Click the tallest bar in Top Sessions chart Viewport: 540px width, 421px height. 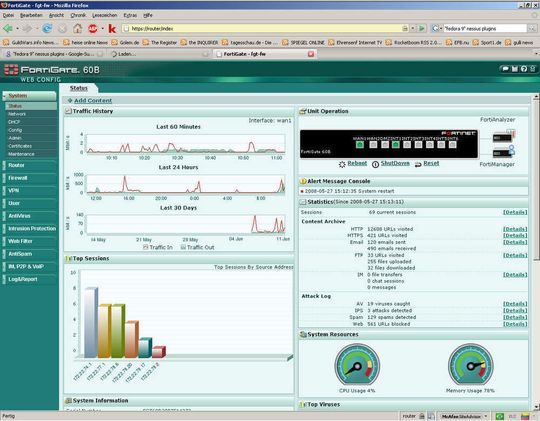[91, 322]
